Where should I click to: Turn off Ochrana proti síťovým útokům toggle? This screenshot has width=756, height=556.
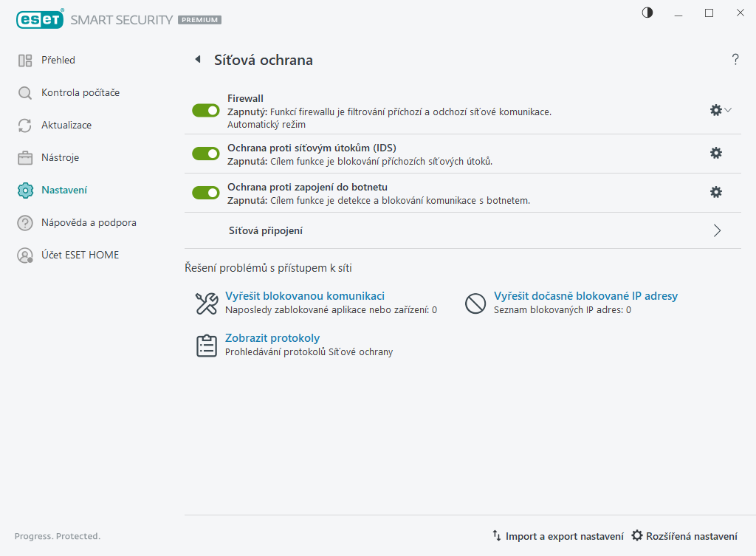[x=206, y=154]
